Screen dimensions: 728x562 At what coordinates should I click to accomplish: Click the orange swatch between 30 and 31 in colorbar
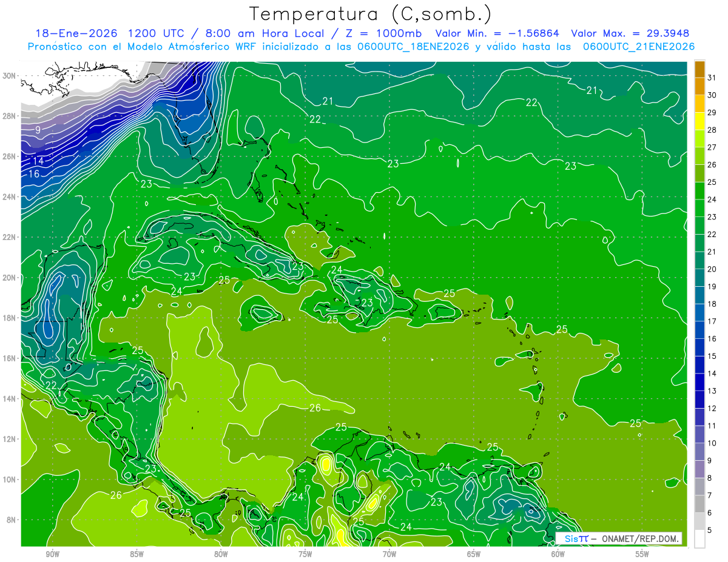pos(699,86)
